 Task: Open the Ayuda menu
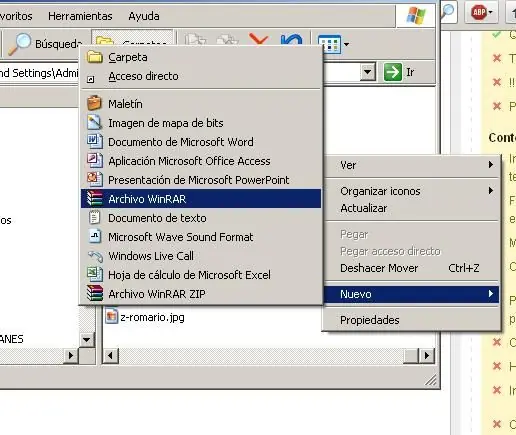(144, 16)
